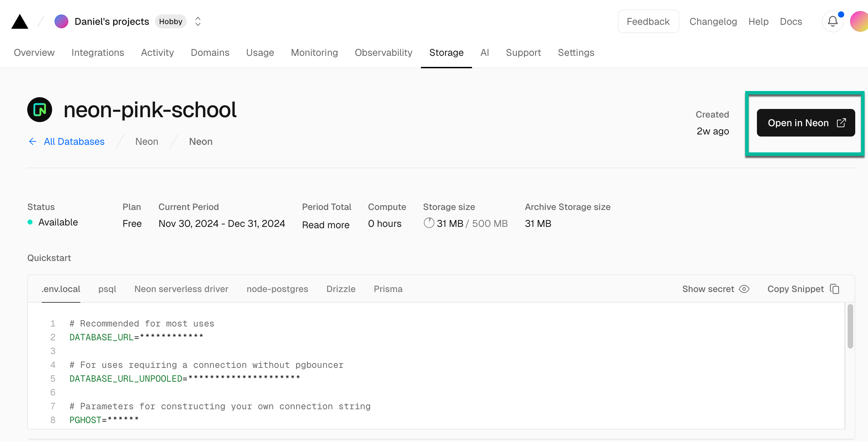868x442 pixels.
Task: Switch to the Activity tab
Action: (157, 52)
